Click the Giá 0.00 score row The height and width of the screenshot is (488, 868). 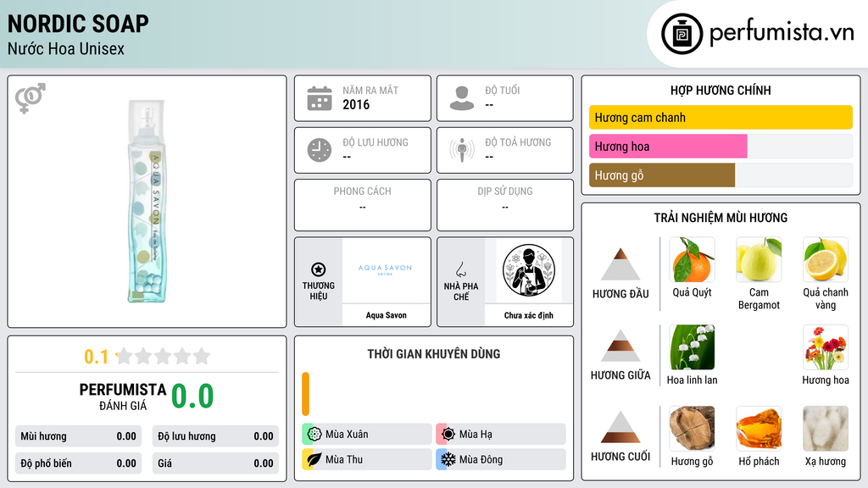click(215, 463)
